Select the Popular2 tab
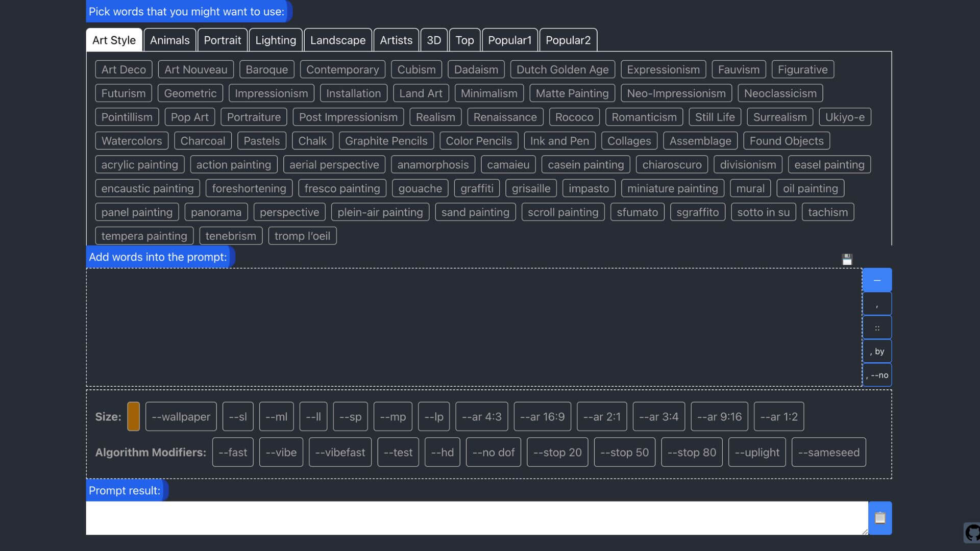 568,40
